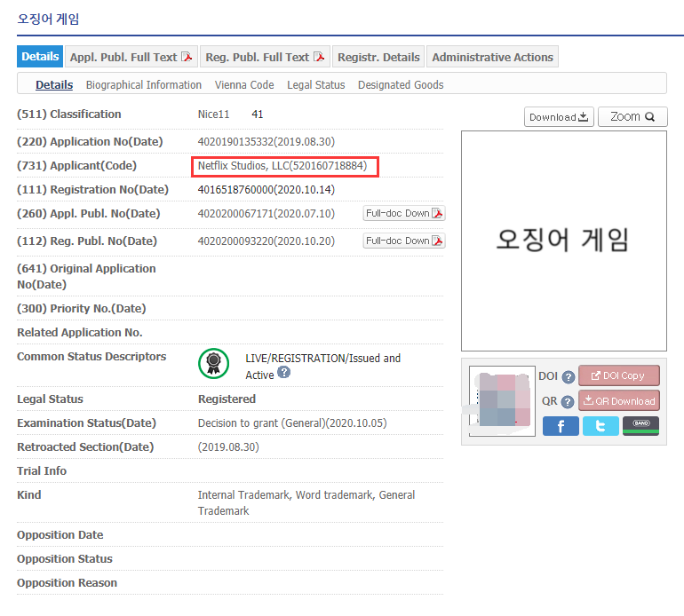Click the Nice11 classification text
The height and width of the screenshot is (616, 684).
click(213, 115)
